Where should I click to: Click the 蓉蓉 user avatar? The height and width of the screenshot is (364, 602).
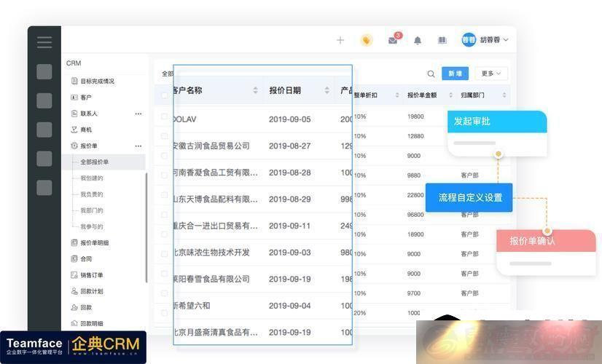(x=469, y=40)
